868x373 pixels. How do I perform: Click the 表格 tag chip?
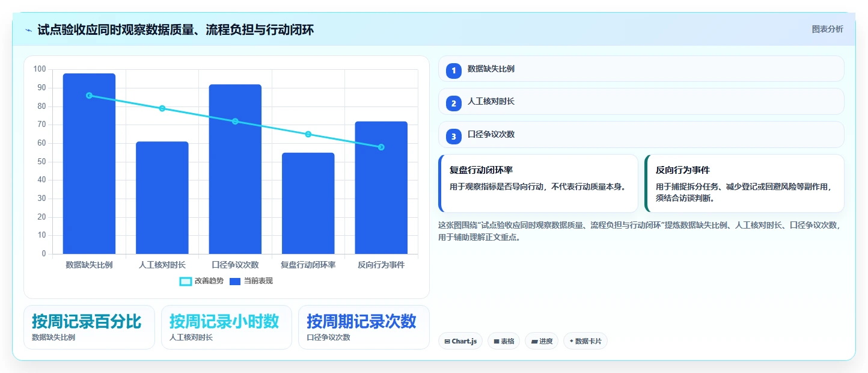(x=504, y=341)
